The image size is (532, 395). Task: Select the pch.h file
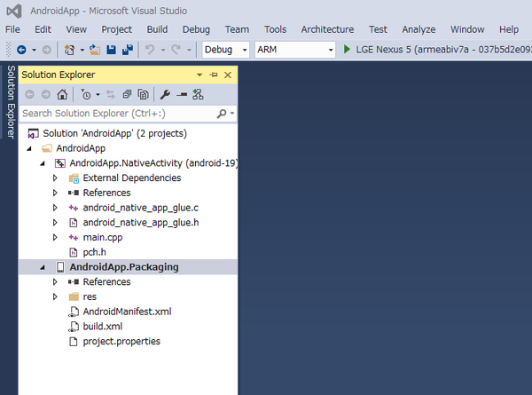(x=94, y=252)
